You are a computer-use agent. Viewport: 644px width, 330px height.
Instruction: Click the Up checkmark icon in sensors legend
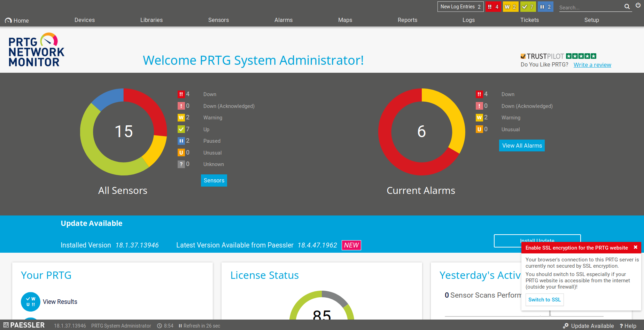(x=181, y=129)
